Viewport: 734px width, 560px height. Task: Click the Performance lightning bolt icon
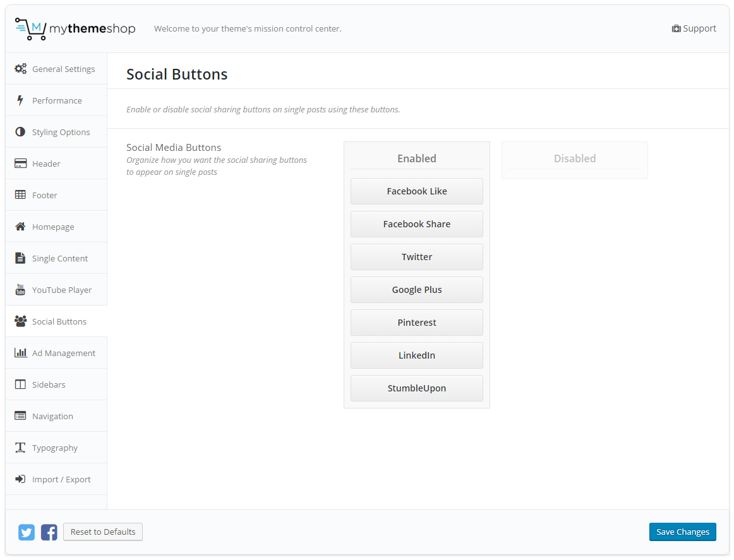pyautogui.click(x=20, y=100)
